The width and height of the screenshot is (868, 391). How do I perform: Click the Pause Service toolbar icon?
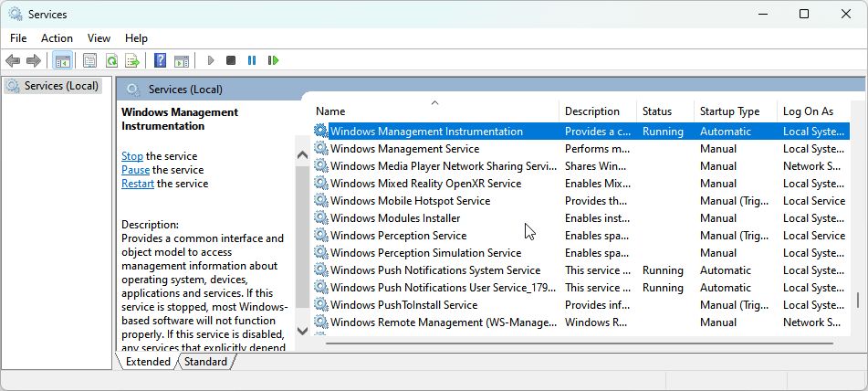point(252,60)
